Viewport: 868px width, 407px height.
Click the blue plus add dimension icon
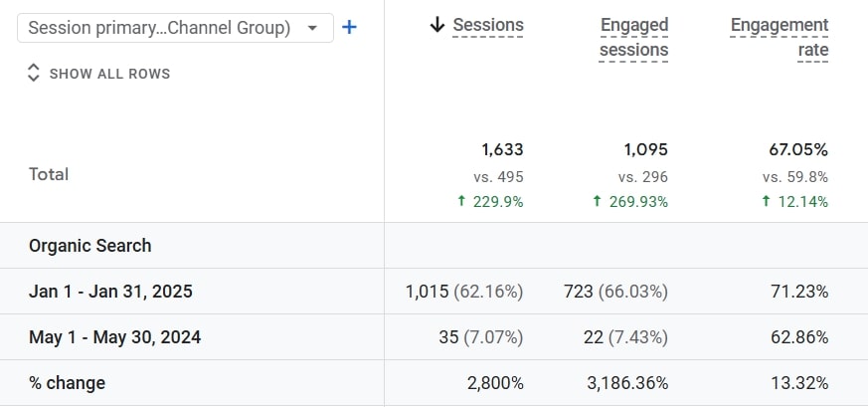349,28
